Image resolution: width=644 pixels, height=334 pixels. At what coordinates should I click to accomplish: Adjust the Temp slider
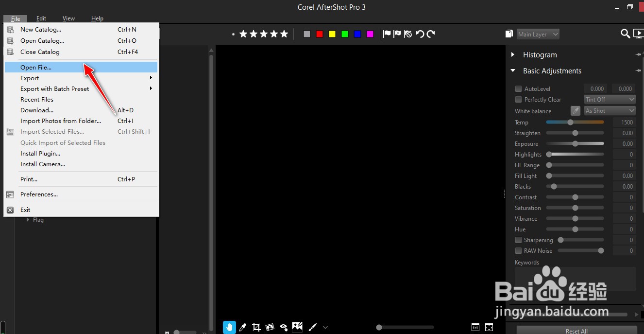coord(575,123)
